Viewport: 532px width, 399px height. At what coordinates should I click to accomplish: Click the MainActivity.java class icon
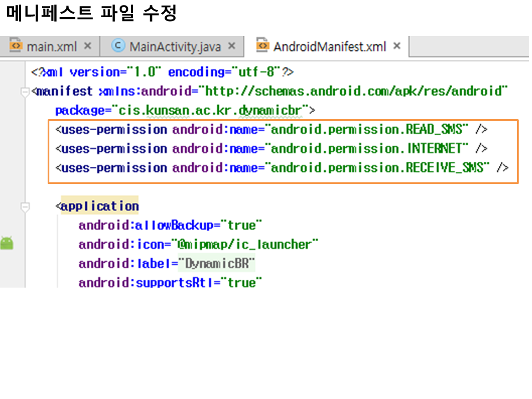(118, 46)
